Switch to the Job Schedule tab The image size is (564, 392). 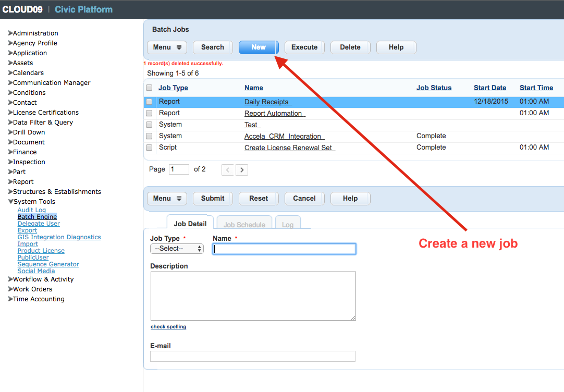pos(244,225)
